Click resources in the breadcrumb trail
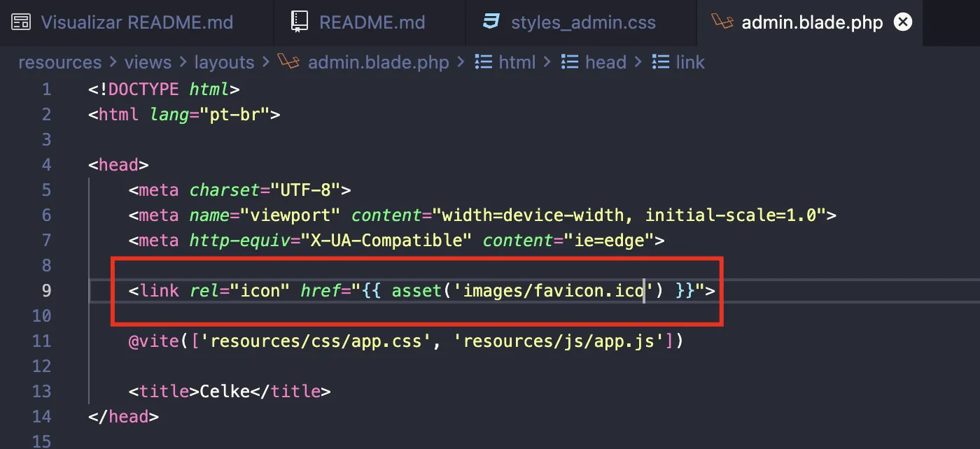Image resolution: width=980 pixels, height=449 pixels. pos(59,62)
